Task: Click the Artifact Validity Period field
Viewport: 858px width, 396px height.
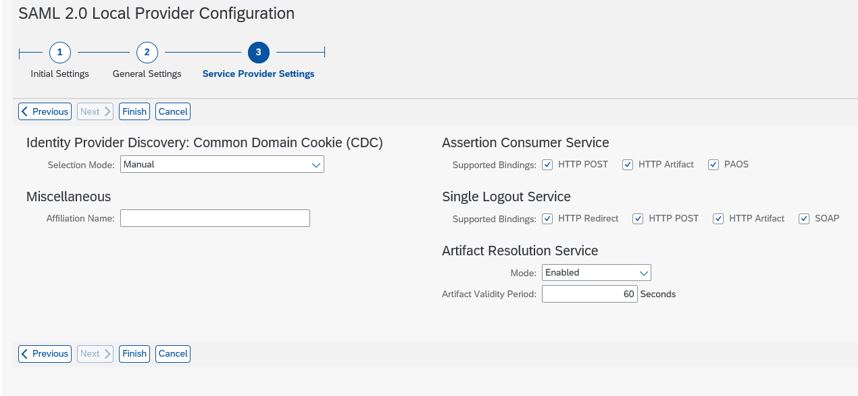Action: 590,294
